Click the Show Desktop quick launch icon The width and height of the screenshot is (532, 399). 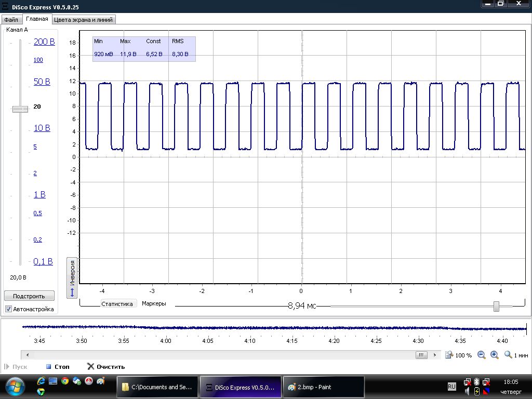53,381
